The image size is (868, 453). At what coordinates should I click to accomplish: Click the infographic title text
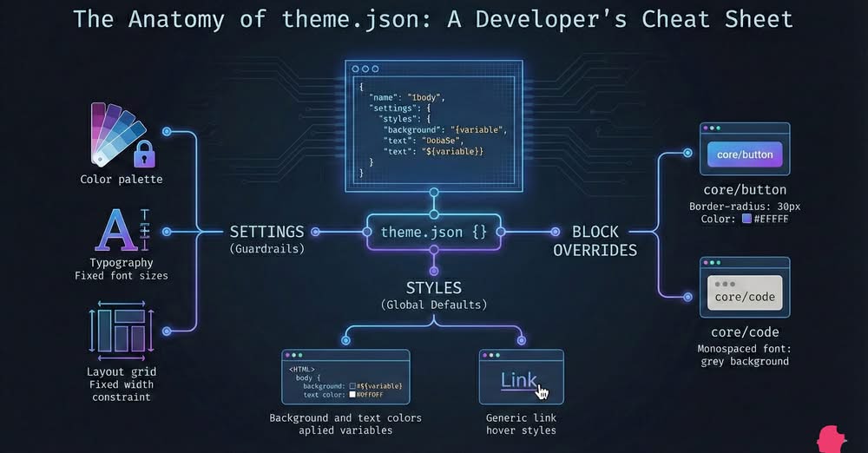(433, 19)
